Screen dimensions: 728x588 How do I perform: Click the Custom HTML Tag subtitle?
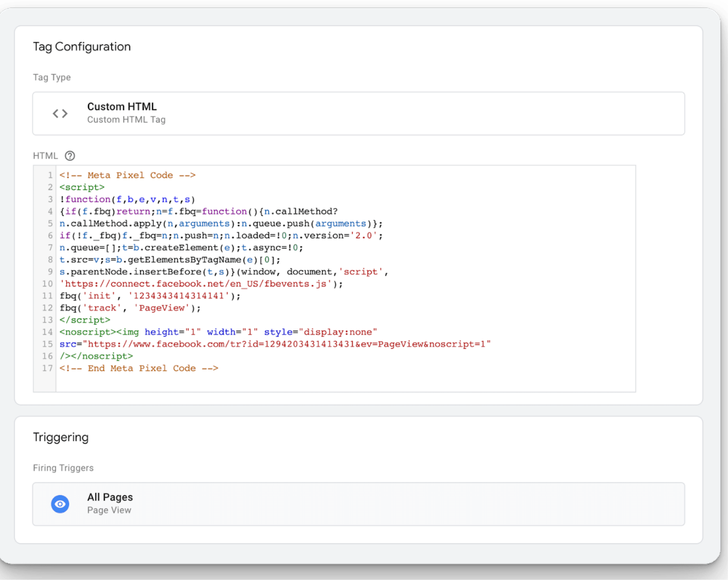[126, 120]
